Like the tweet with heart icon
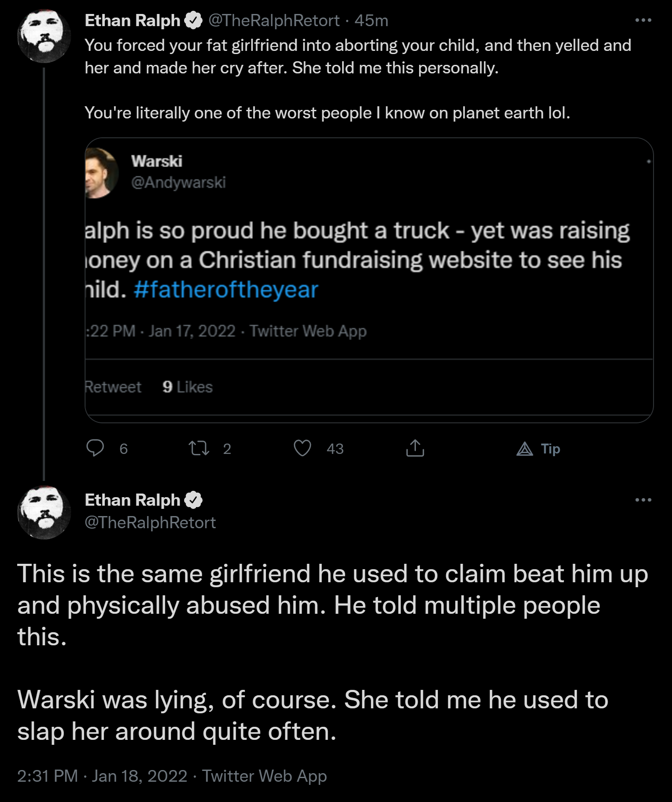Viewport: 672px width, 802px height. coord(302,448)
